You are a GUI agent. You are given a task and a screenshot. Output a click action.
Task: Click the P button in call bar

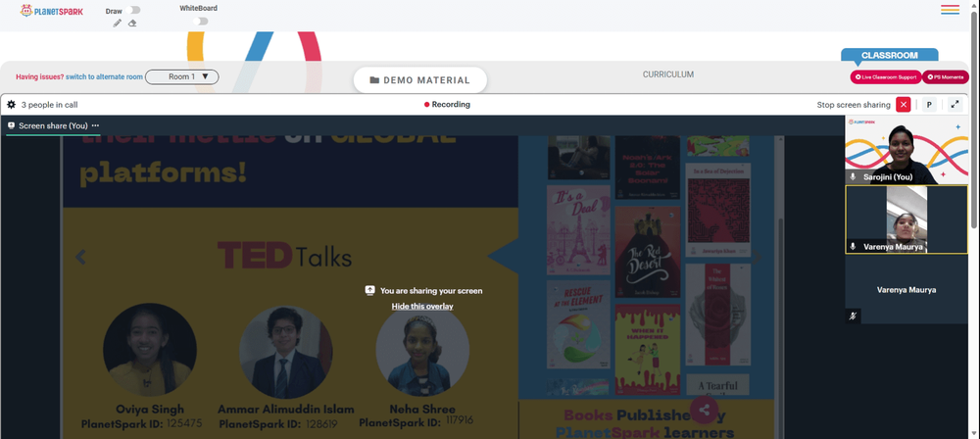pyautogui.click(x=929, y=105)
